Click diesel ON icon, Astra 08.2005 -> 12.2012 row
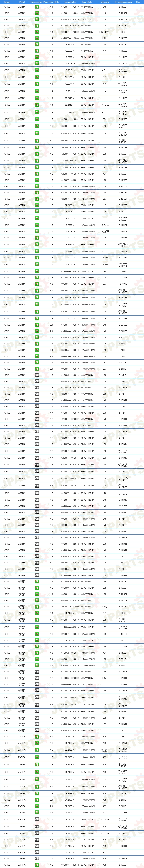 [x=37, y=544]
